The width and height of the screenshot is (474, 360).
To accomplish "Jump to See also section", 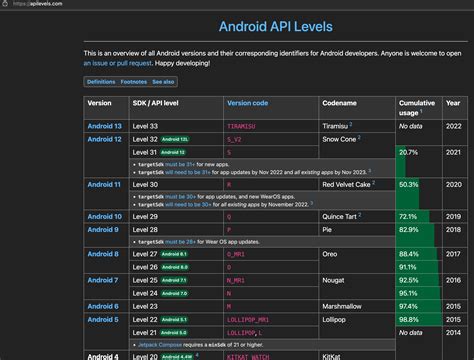I will click(x=163, y=82).
